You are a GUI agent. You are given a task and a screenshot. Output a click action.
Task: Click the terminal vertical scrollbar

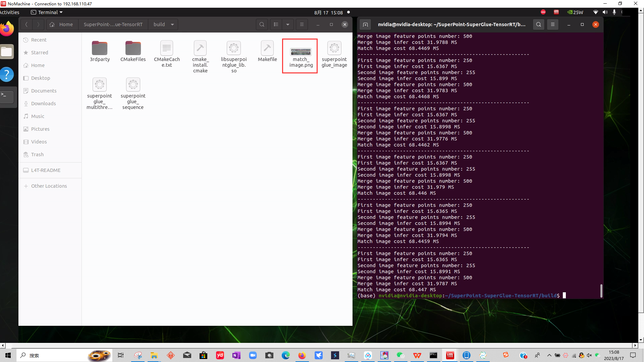click(601, 290)
